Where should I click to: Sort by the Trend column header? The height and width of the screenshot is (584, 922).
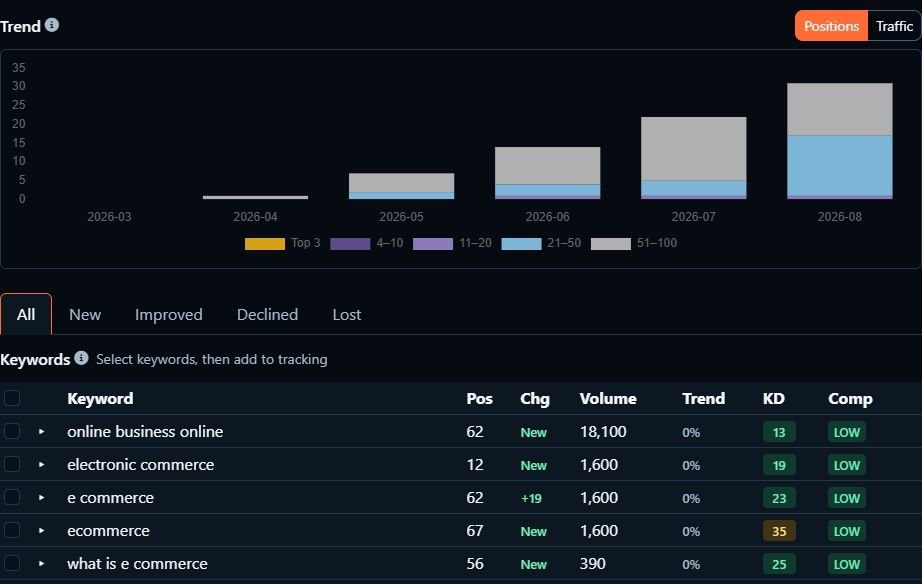pos(703,399)
